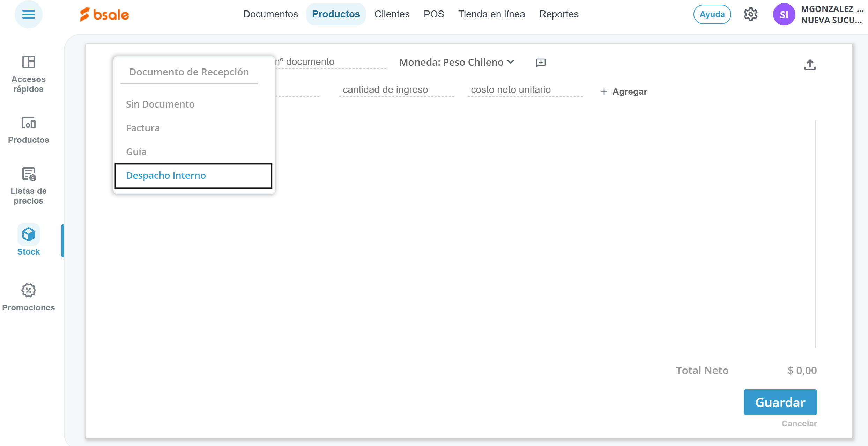
Task: Choose Factura from document list
Action: pos(143,128)
